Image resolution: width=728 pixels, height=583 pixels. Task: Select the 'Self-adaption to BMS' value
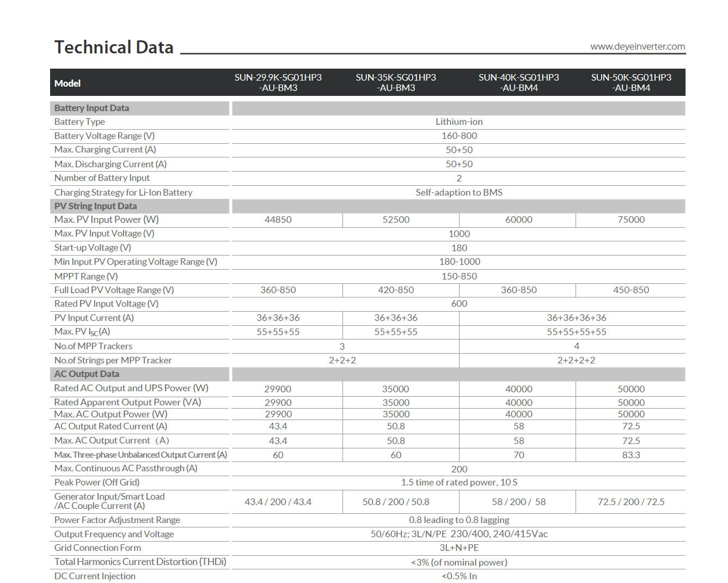coord(459,192)
